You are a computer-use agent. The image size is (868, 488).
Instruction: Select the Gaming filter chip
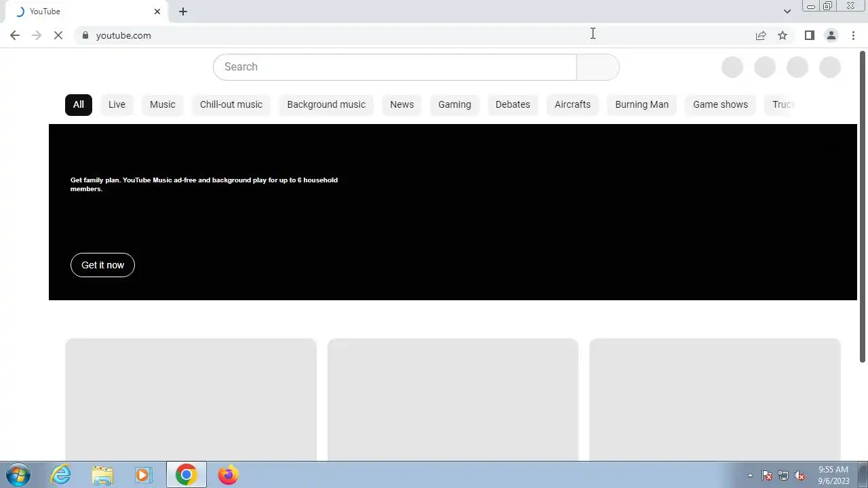[x=454, y=104]
